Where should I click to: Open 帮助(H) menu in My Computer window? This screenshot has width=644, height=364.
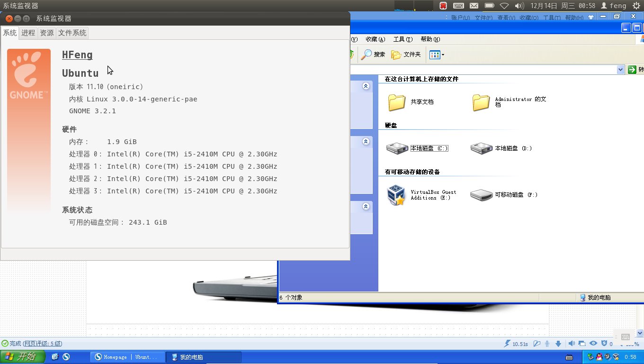(x=430, y=39)
